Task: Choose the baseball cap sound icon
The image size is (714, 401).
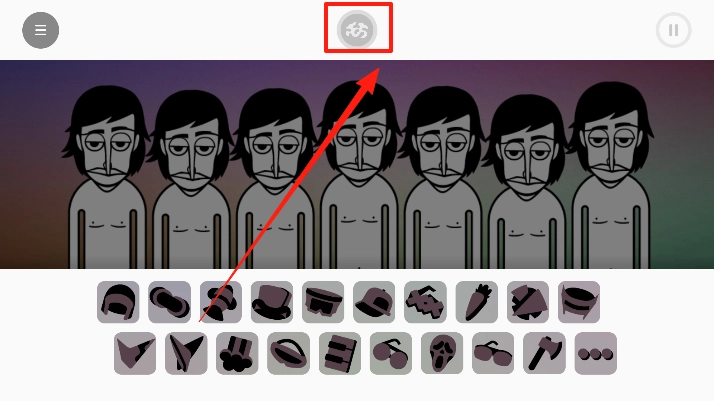Action: click(x=374, y=302)
